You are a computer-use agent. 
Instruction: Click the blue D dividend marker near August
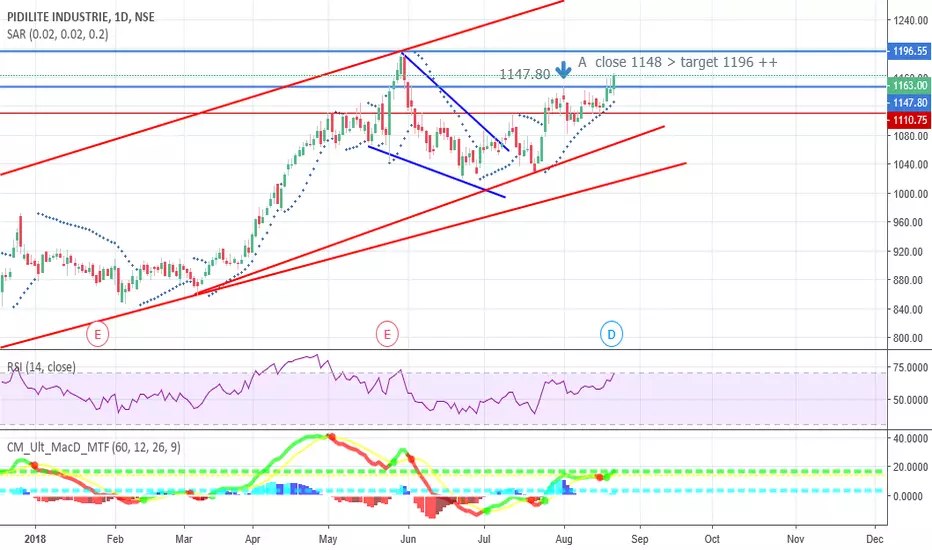point(611,334)
